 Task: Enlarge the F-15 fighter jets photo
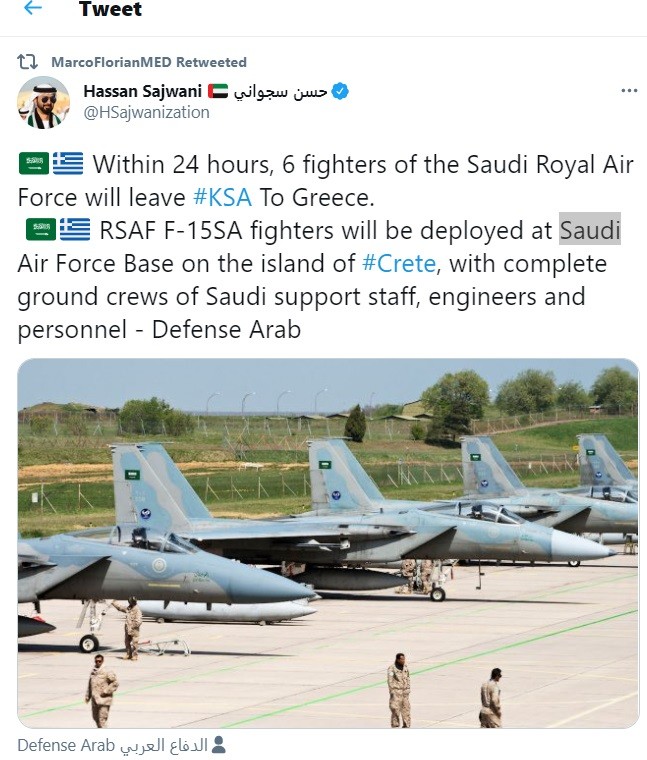[328, 543]
